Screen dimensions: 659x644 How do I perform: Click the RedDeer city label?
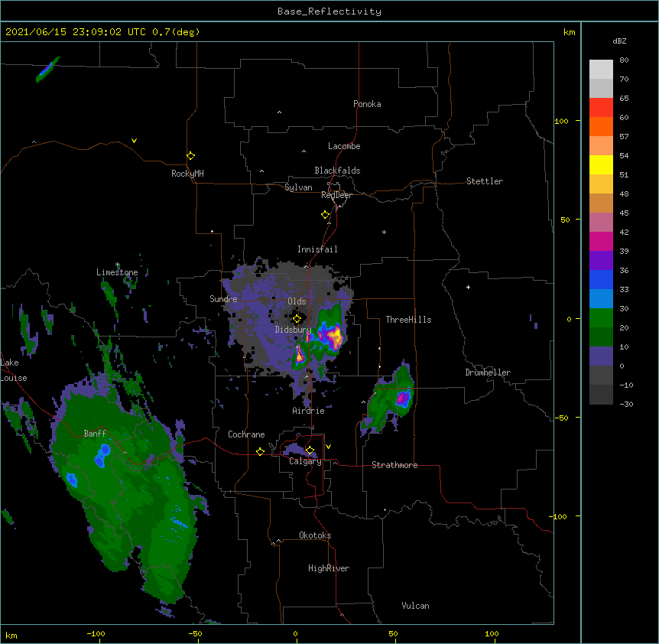click(x=336, y=195)
